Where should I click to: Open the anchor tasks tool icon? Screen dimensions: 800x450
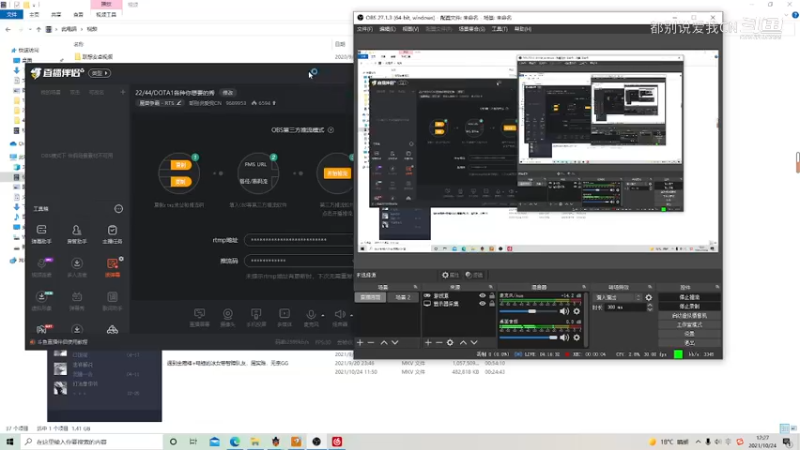(112, 234)
